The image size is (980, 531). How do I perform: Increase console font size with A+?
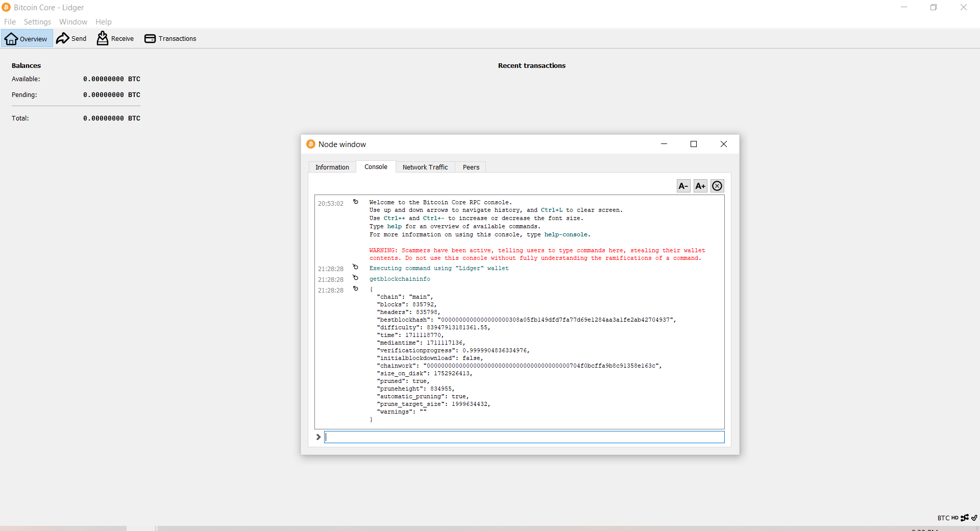click(x=700, y=186)
